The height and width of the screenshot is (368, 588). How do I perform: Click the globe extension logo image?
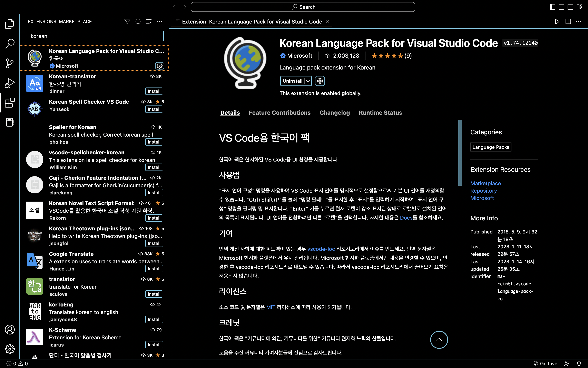tap(245, 63)
